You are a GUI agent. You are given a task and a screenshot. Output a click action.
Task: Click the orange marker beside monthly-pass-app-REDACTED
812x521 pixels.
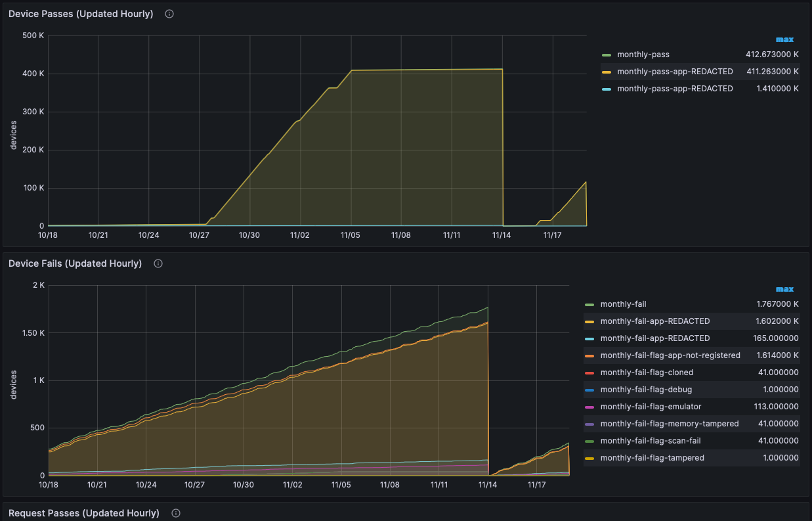click(x=605, y=71)
